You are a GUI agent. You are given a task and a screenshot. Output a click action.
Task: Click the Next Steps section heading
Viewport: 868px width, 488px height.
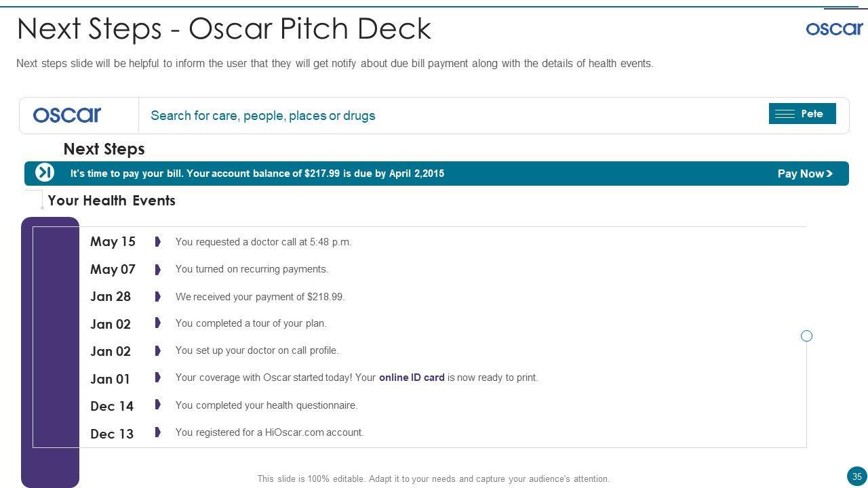click(104, 149)
